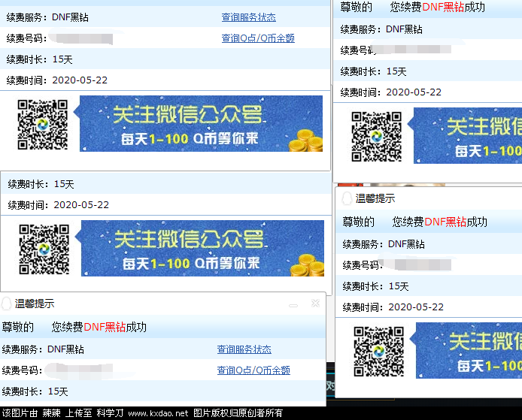Click 续费时间: 2020-05-22 in the top-left popup
The height and width of the screenshot is (420, 522).
57,80
